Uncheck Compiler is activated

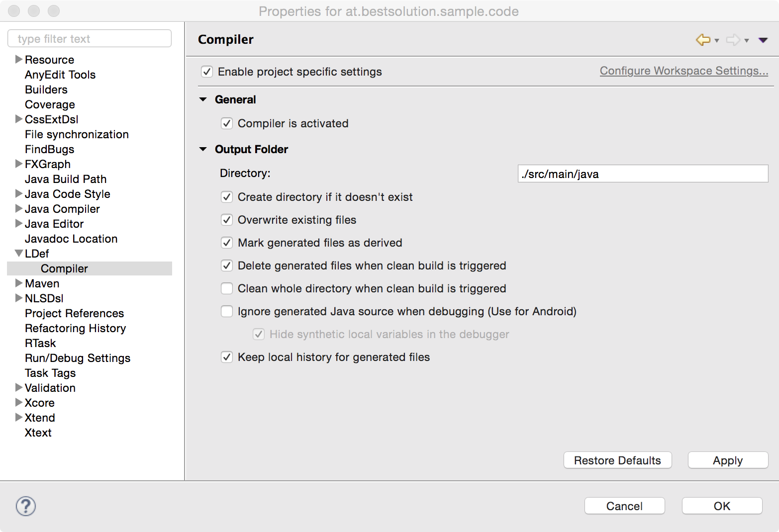pyautogui.click(x=227, y=123)
